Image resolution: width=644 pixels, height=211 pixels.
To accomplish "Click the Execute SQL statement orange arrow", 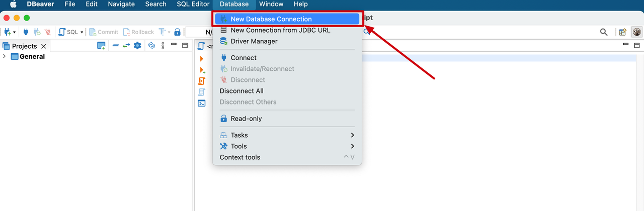I will point(202,59).
